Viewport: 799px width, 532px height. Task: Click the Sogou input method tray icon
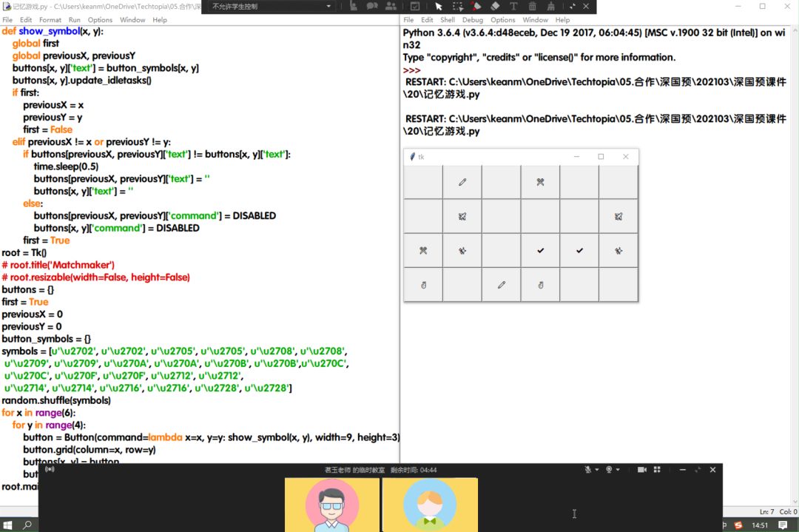pos(738,525)
